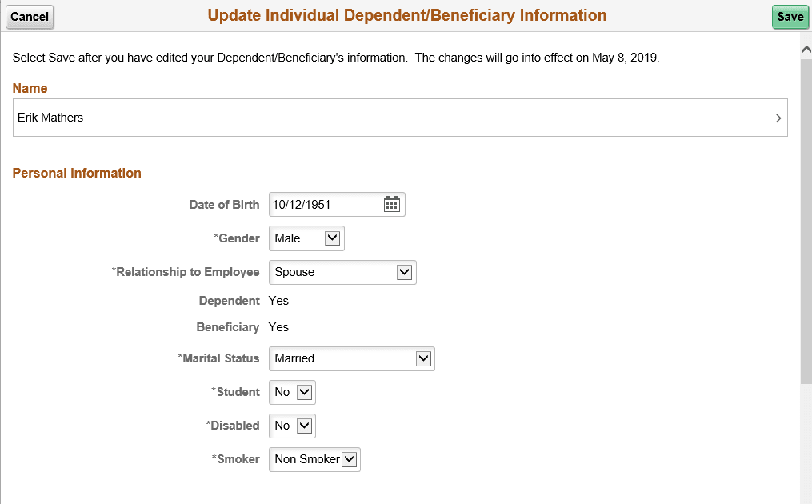Click the Gender dropdown arrow
The width and height of the screenshot is (812, 504).
tap(334, 238)
